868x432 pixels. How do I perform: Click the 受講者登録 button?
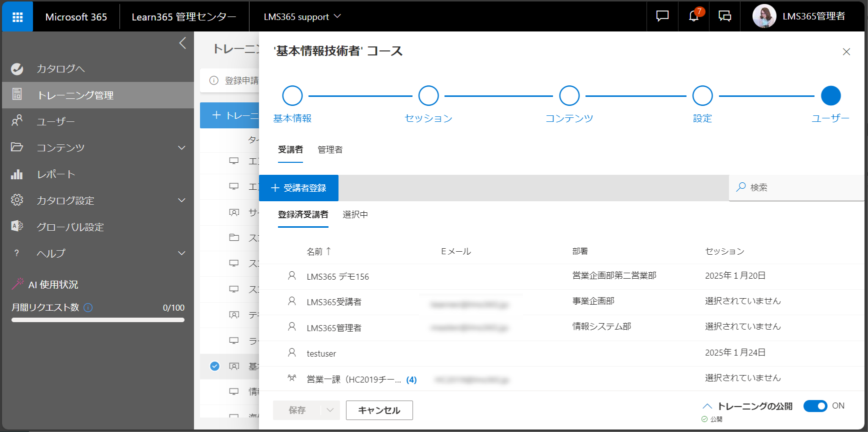click(x=298, y=188)
